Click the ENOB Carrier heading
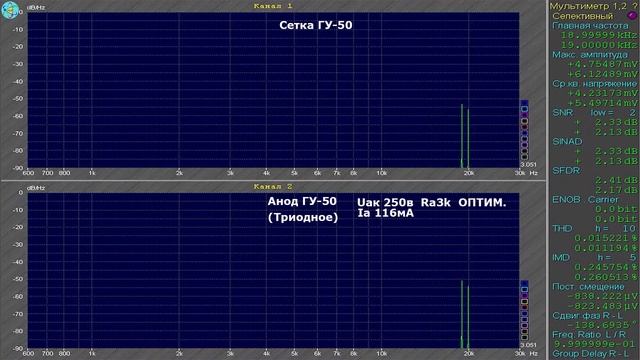 pos(585,200)
